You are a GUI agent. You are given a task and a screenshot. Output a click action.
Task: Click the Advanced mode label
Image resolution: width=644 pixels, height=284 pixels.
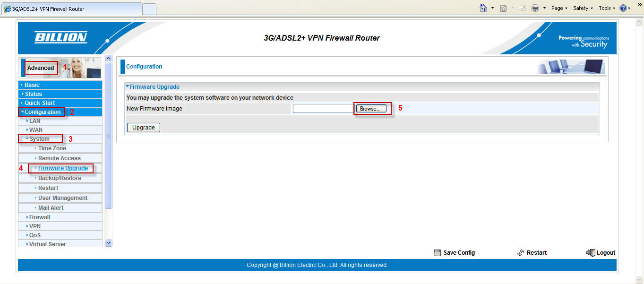(x=41, y=68)
